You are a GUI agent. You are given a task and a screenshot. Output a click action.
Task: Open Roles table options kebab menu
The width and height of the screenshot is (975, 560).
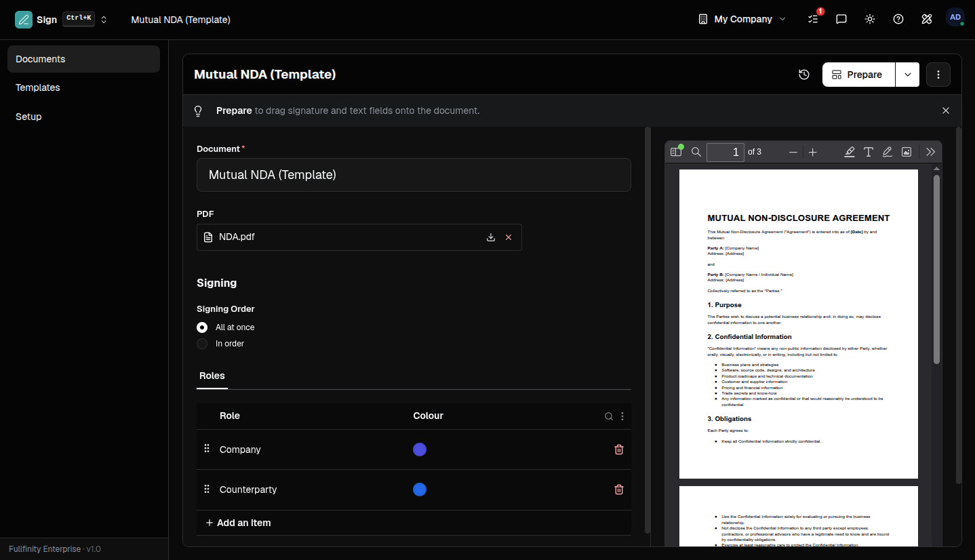[622, 416]
